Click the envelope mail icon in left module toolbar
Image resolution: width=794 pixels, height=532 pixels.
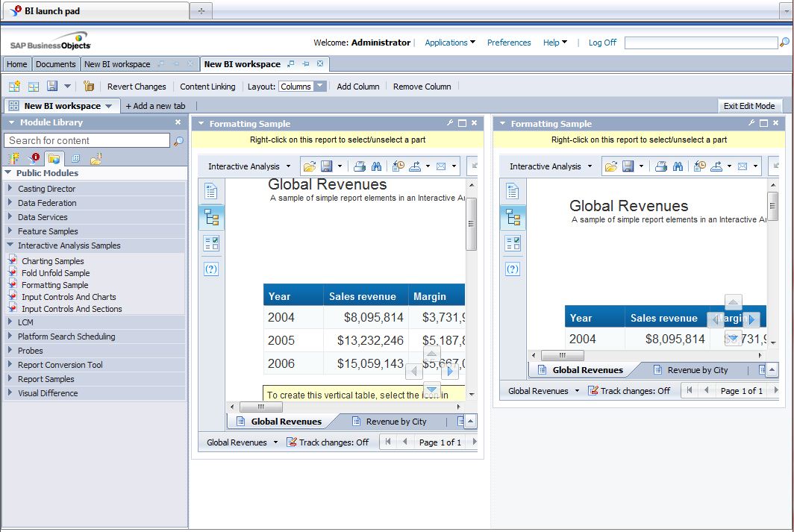(x=441, y=166)
